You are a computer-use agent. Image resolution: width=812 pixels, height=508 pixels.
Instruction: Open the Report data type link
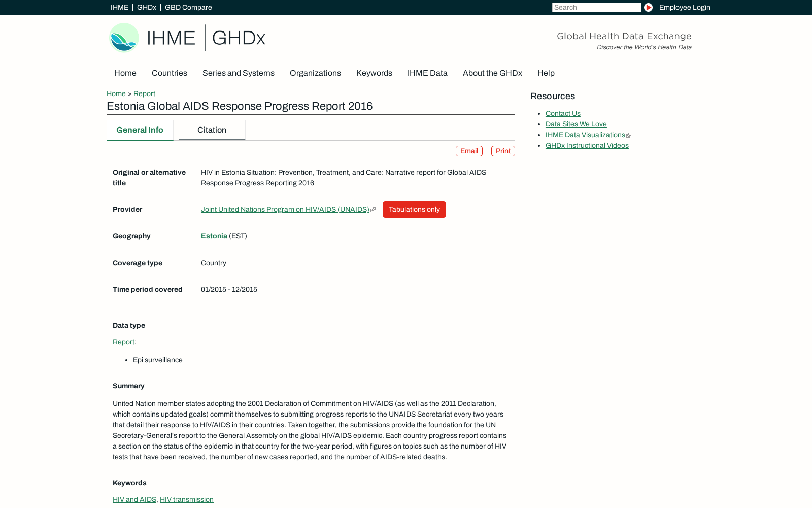point(123,342)
